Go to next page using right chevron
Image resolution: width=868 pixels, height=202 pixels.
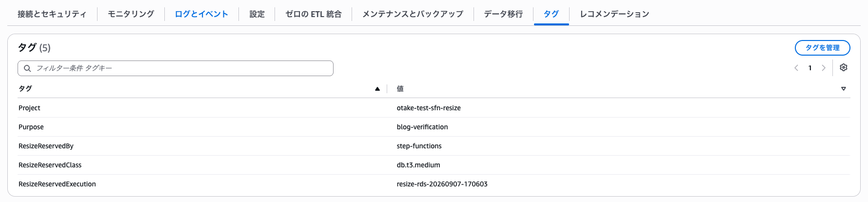click(824, 68)
